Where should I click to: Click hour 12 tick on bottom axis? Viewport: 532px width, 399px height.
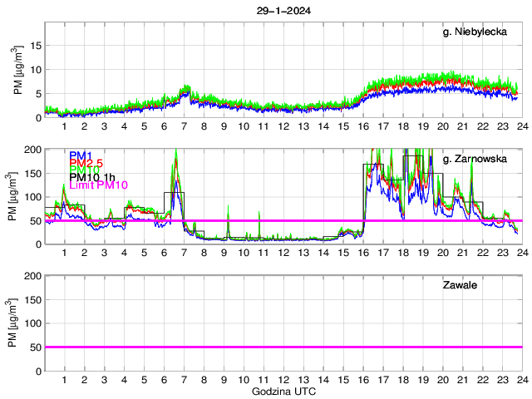point(283,380)
